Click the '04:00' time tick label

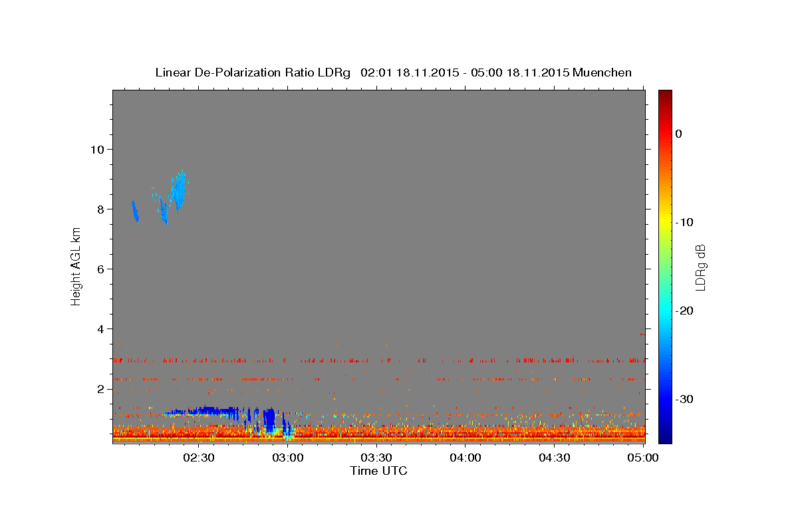pos(465,458)
